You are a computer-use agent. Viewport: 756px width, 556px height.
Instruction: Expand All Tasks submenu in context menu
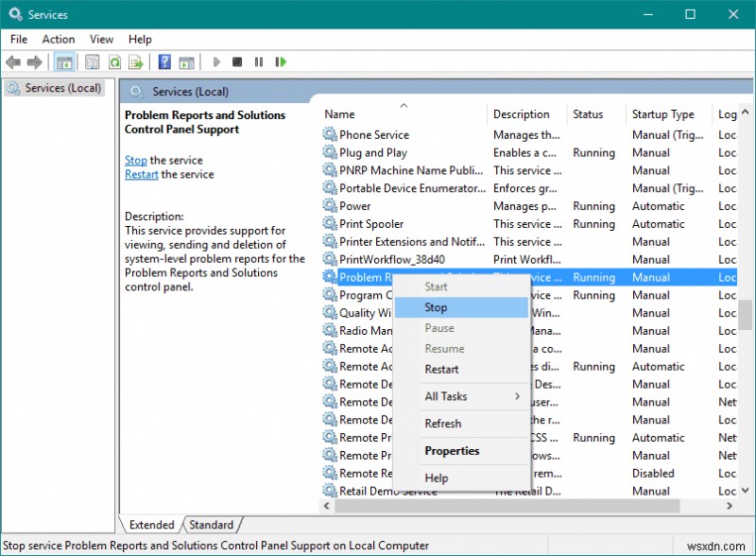[x=461, y=397]
